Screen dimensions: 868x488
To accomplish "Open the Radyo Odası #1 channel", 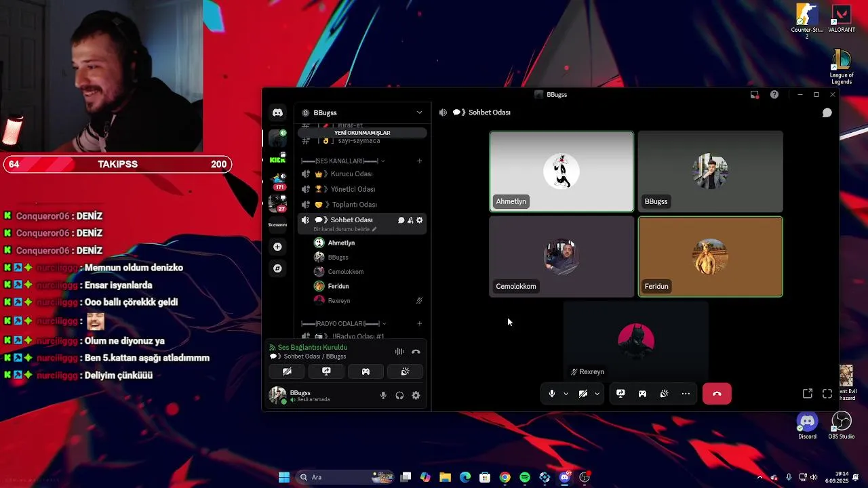I will 362,336.
